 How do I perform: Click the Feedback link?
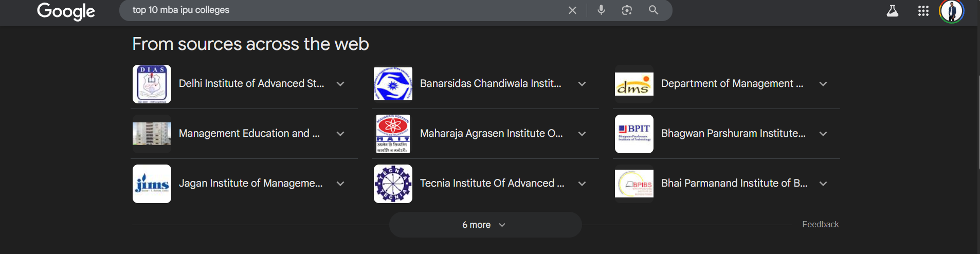click(820, 224)
